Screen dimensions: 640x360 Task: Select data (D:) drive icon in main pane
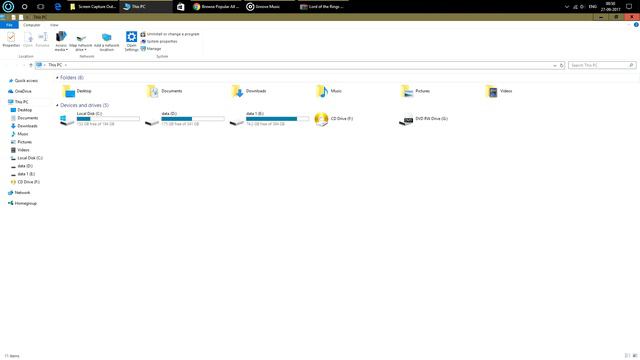click(x=152, y=122)
